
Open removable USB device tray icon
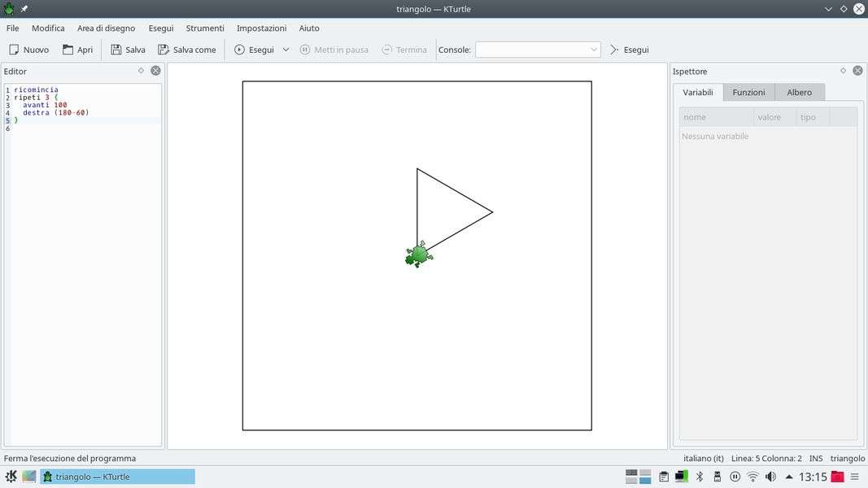[x=718, y=477]
